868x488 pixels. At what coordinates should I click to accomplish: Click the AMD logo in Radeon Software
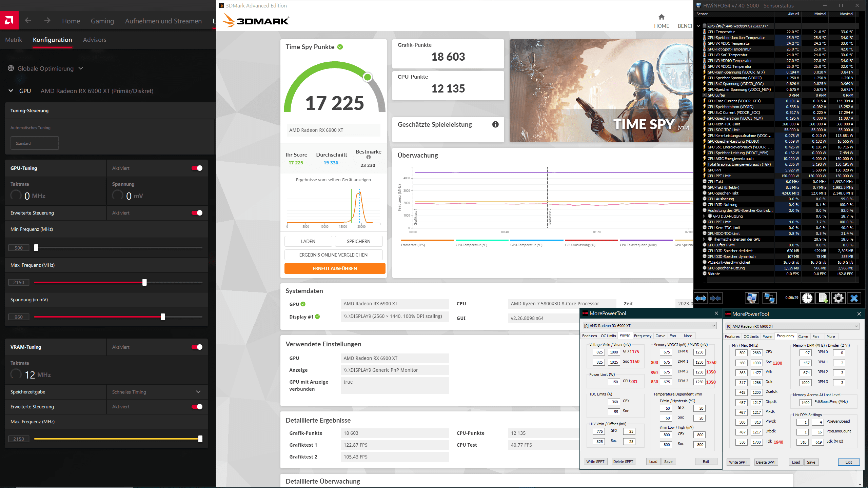(x=9, y=20)
